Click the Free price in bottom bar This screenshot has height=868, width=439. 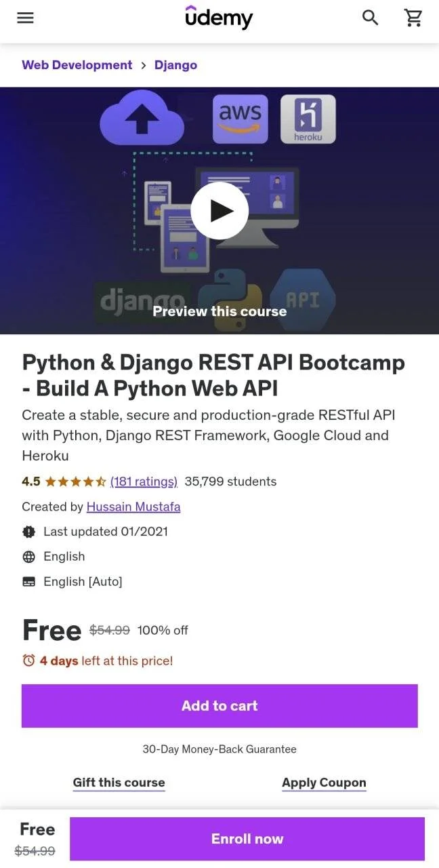pyautogui.click(x=37, y=829)
